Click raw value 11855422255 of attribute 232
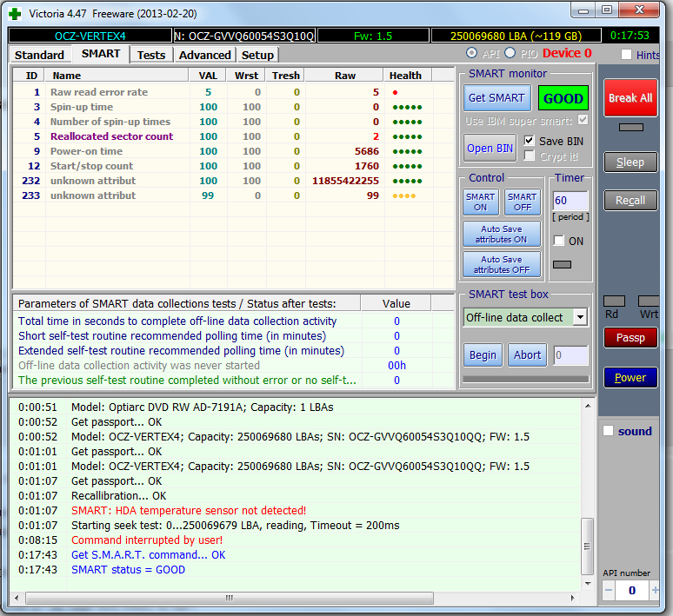Image resolution: width=673 pixels, height=616 pixels. click(x=345, y=181)
